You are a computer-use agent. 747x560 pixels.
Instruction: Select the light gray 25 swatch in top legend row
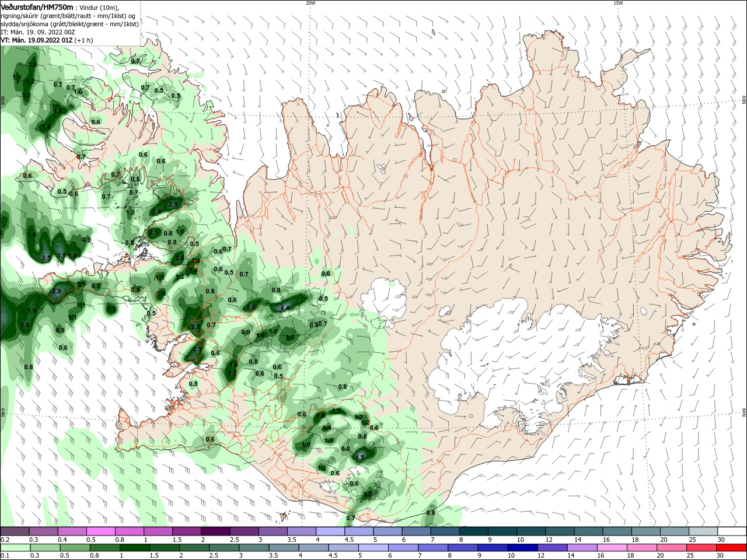[x=703, y=531]
